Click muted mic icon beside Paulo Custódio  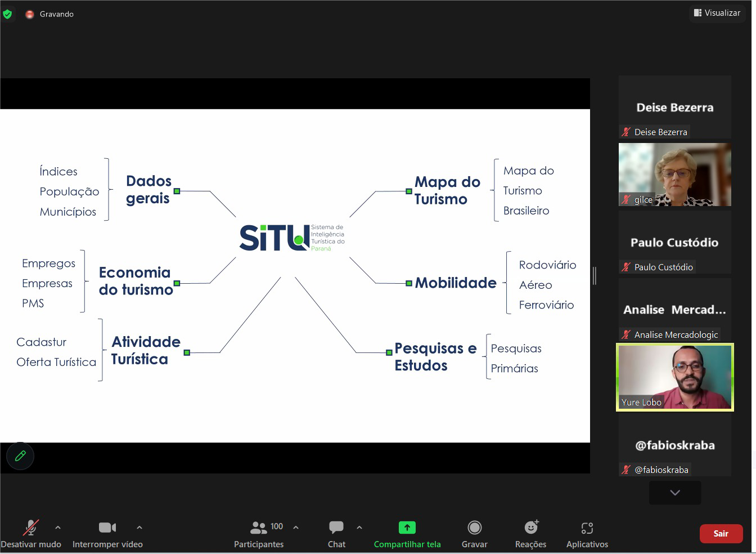click(626, 267)
